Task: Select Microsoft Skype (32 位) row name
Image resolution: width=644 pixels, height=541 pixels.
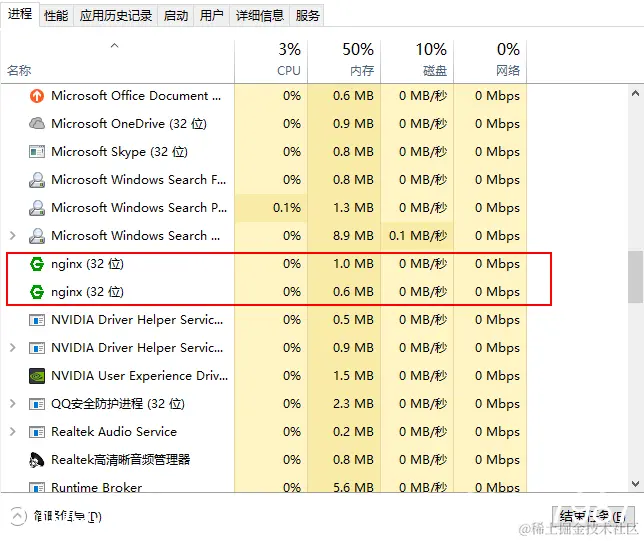Action: [x=119, y=152]
